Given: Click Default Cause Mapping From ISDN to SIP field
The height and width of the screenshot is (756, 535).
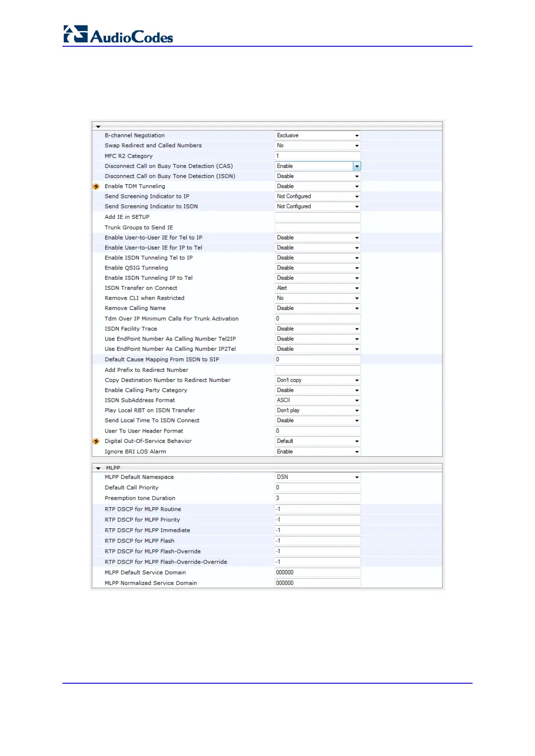Looking at the screenshot, I should point(318,359).
